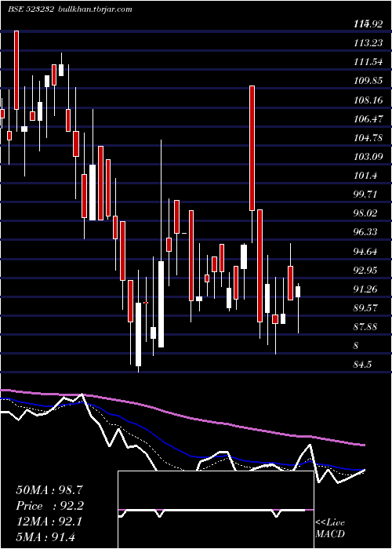Viewport: 392px width, 549px height.
Task: Click the 99.71 price axis label
Action: tap(366, 195)
